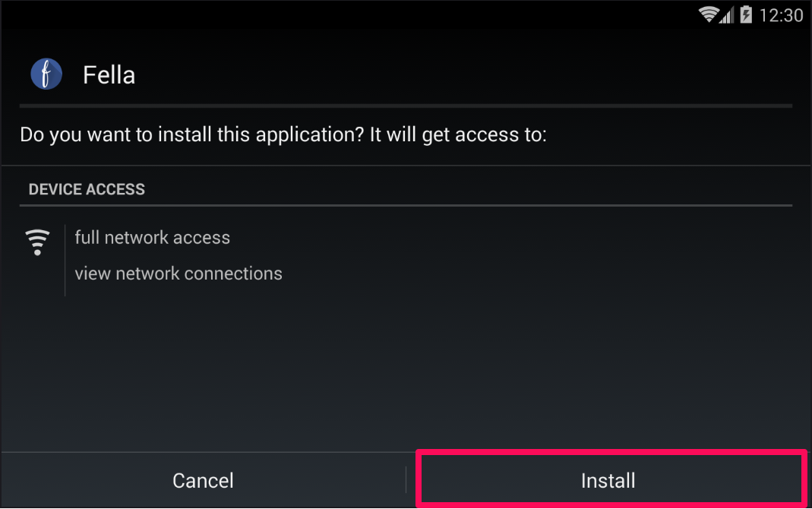Click the 12:30 status bar clock

(781, 15)
